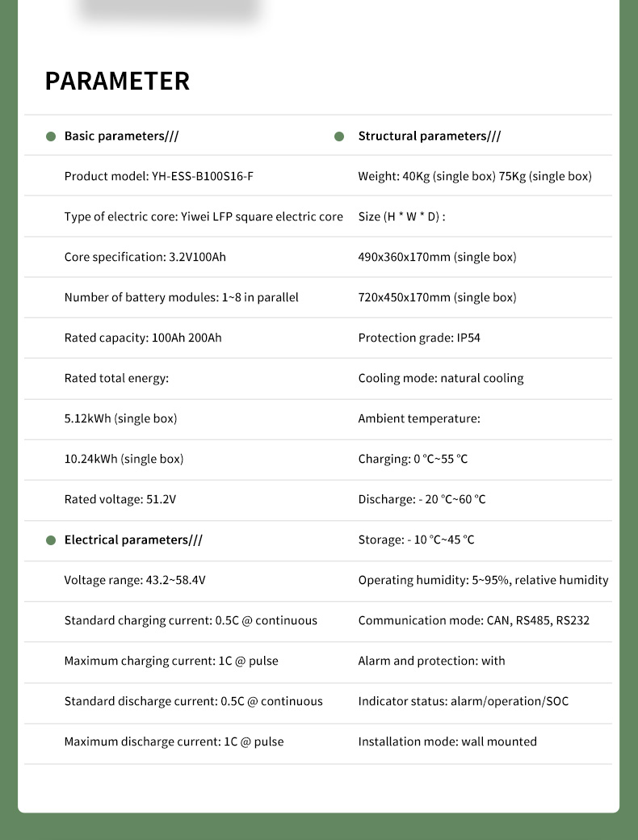Viewport: 638px width, 840px height.
Task: Select the Maximum charging current 1C row
Action: click(171, 661)
